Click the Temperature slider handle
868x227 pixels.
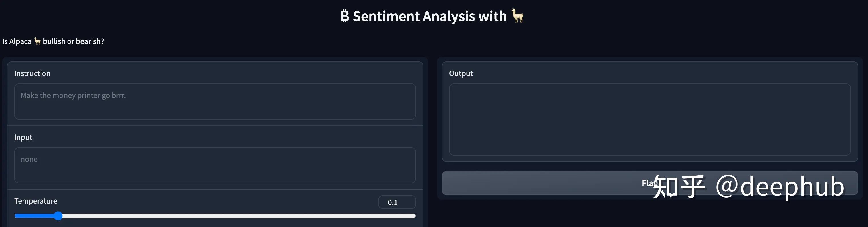(58, 216)
